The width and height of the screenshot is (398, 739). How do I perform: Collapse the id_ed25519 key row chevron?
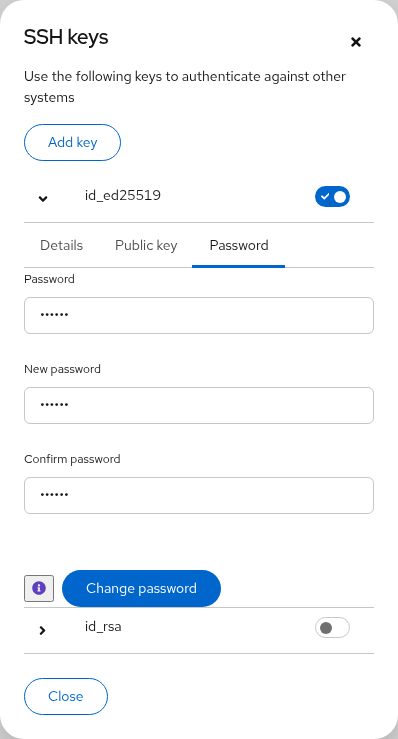coord(43,198)
